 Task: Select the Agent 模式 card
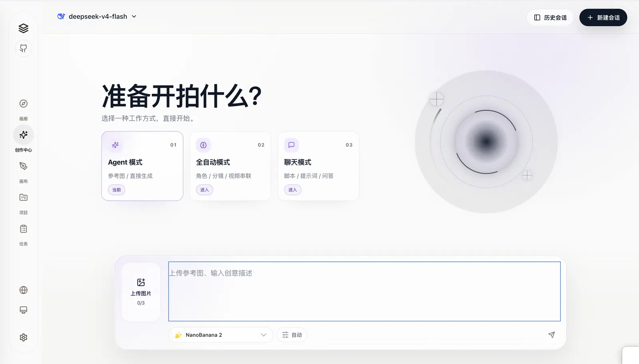point(142,166)
